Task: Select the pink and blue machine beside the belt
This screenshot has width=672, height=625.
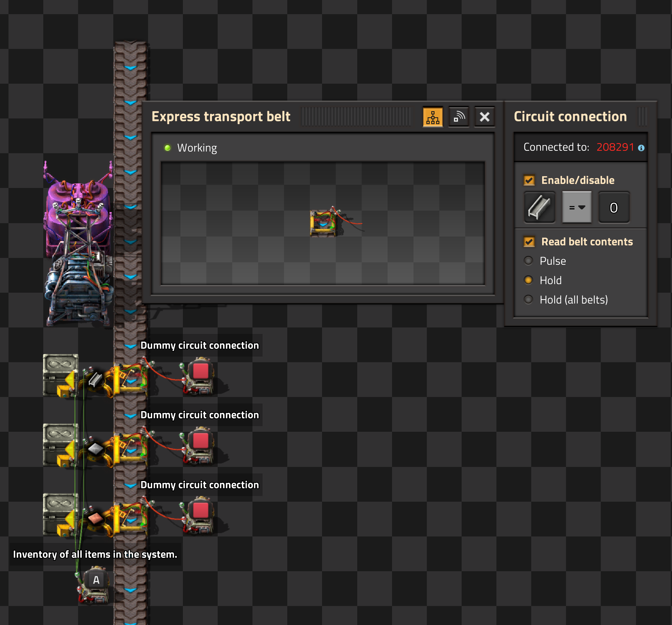Action: [x=78, y=243]
